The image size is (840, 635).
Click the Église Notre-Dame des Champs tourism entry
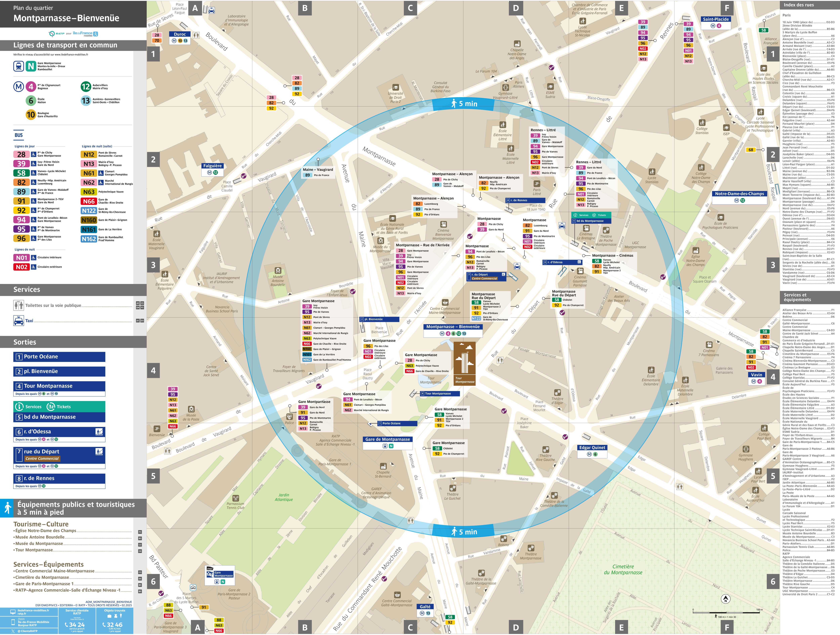pyautogui.click(x=46, y=531)
